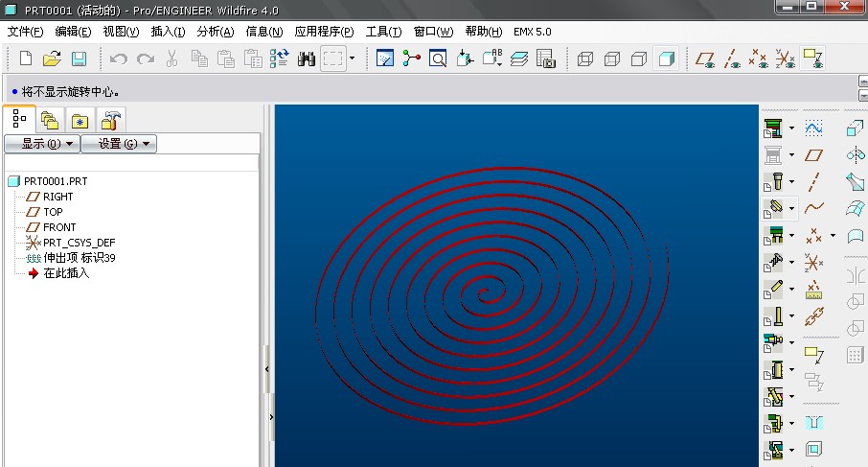Select the Sketch tool in the right toolbar
This screenshot has width=868, height=467.
(x=813, y=129)
